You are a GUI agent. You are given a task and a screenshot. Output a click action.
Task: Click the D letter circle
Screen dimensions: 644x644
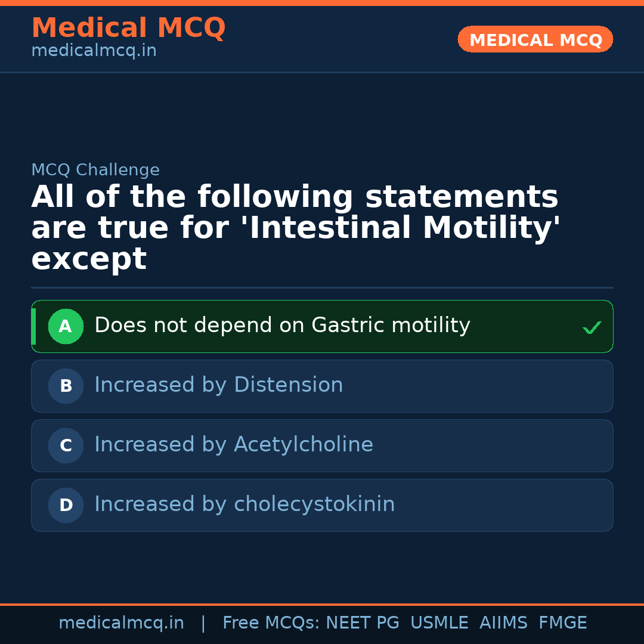click(66, 505)
